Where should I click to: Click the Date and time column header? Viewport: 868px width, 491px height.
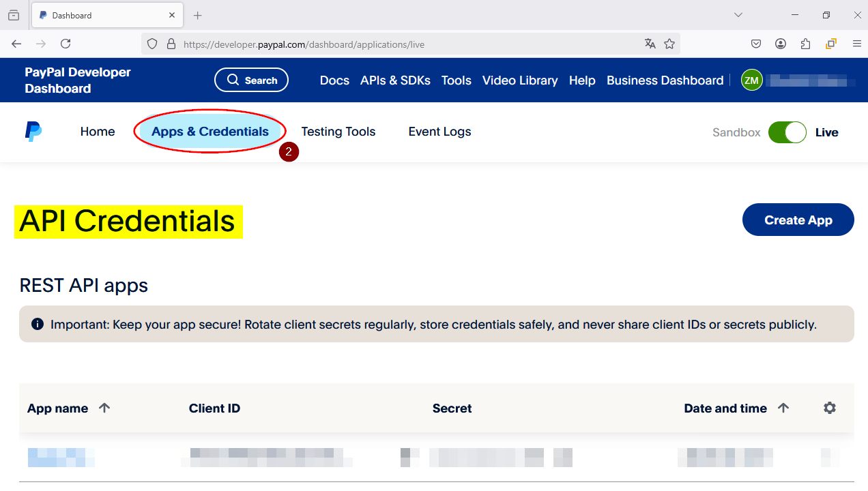tap(725, 408)
